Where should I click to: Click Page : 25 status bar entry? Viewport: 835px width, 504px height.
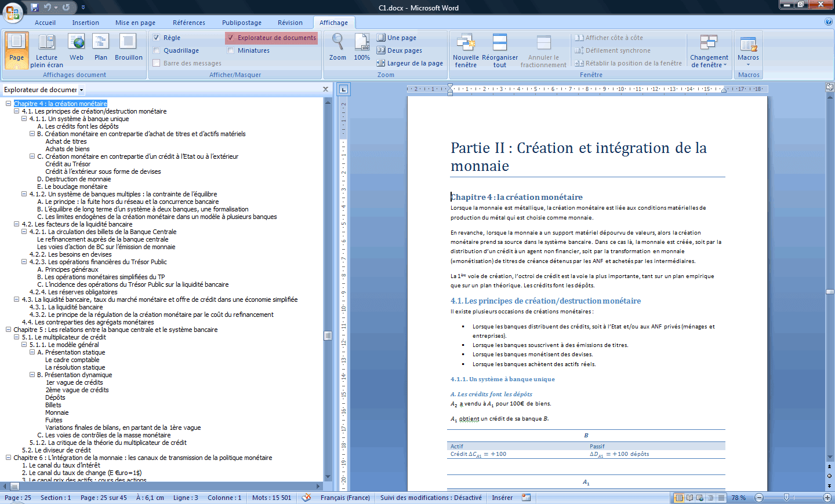18,498
